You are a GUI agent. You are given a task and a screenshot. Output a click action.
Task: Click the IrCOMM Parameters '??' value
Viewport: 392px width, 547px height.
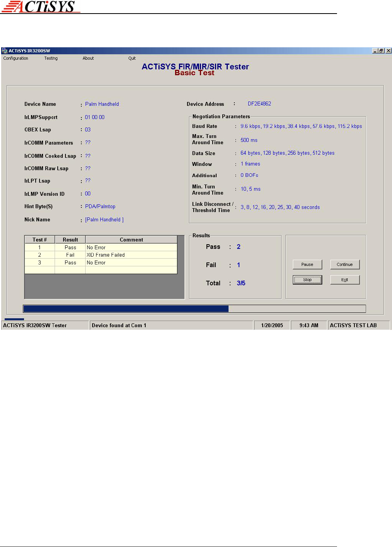pyautogui.click(x=88, y=142)
